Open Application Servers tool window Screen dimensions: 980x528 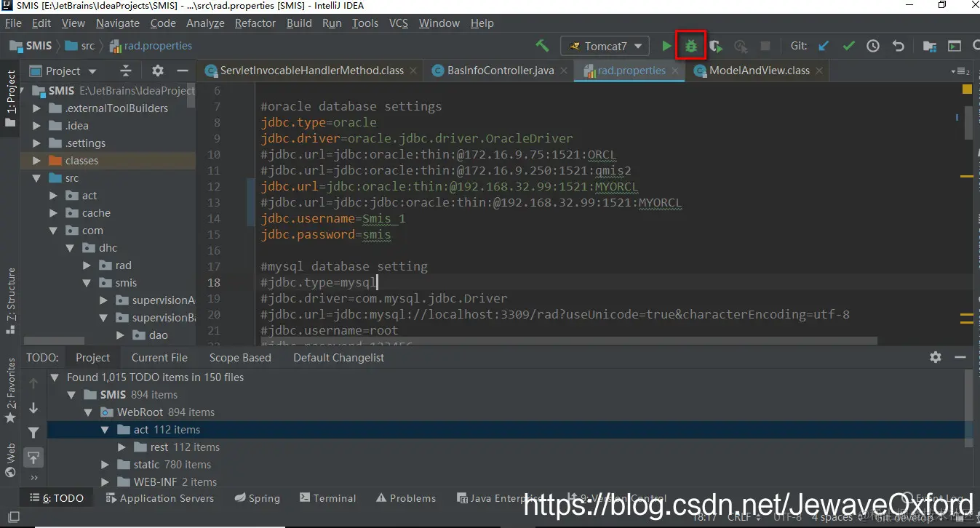pos(159,498)
